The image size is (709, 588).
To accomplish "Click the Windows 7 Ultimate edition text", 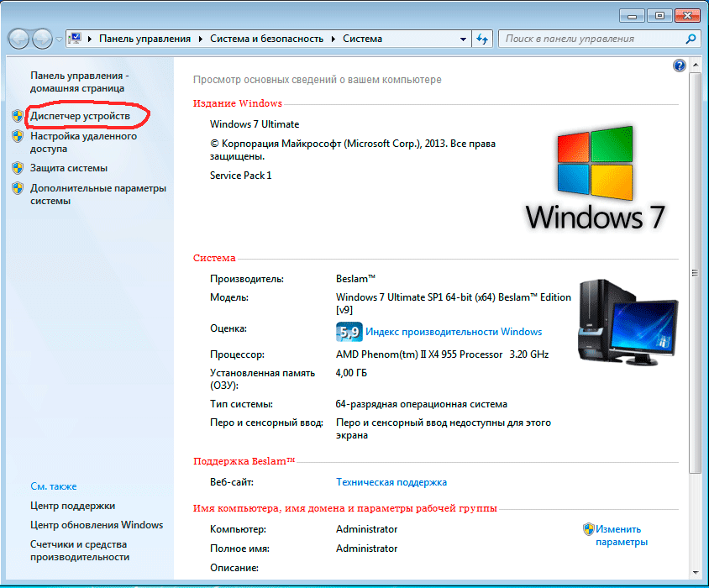I will [255, 124].
